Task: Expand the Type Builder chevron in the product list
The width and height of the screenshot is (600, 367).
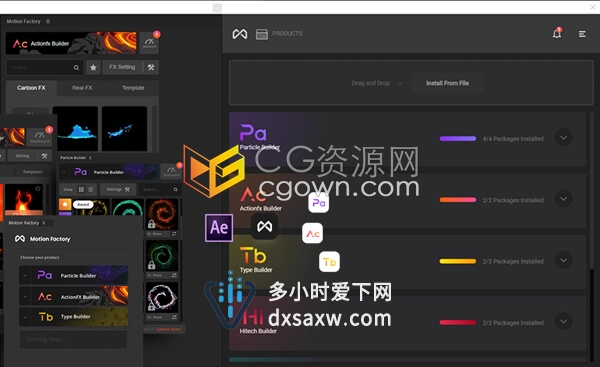Action: tap(25, 317)
